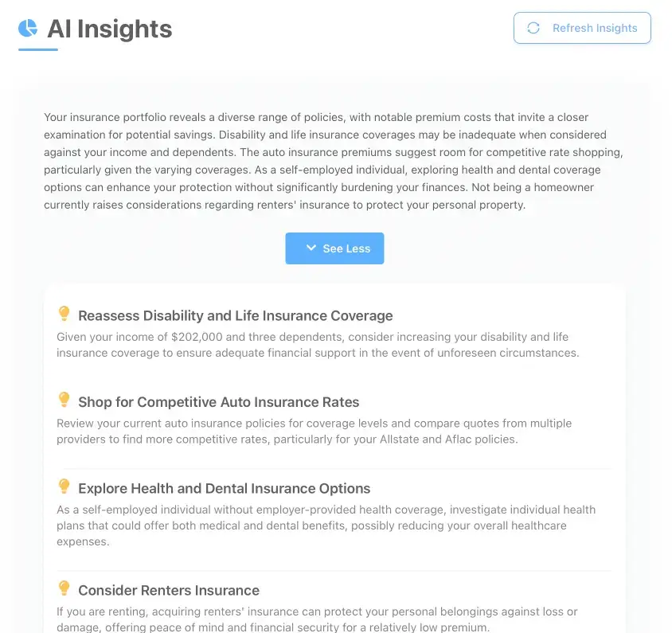672x633 pixels.
Task: Click the lightbulb beside Consider Renters Insurance
Action: coord(64,588)
